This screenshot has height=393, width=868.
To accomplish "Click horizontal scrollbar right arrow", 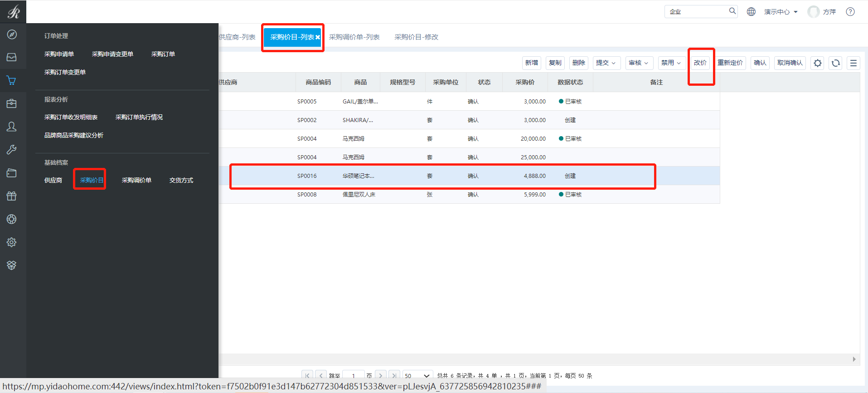I will tap(854, 359).
